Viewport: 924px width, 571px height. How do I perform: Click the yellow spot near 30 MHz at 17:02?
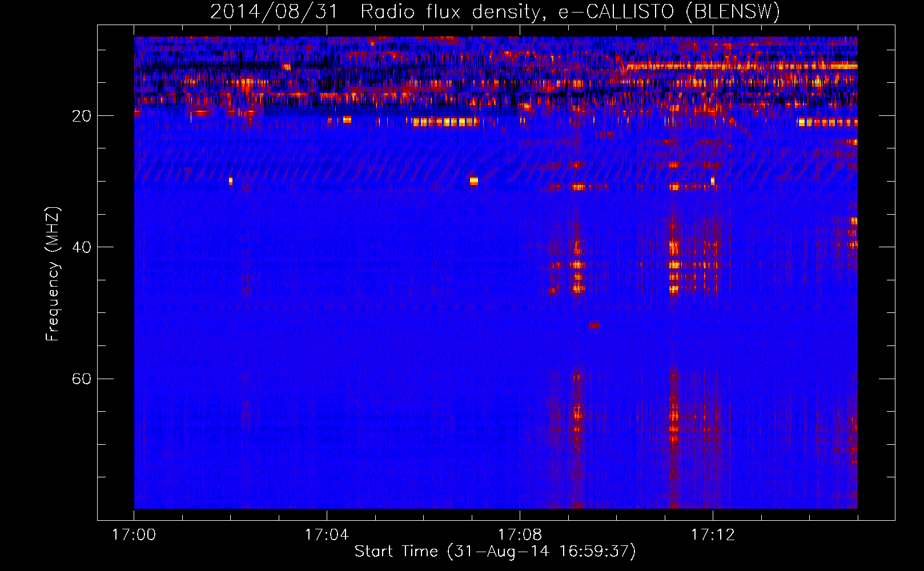pos(231,181)
